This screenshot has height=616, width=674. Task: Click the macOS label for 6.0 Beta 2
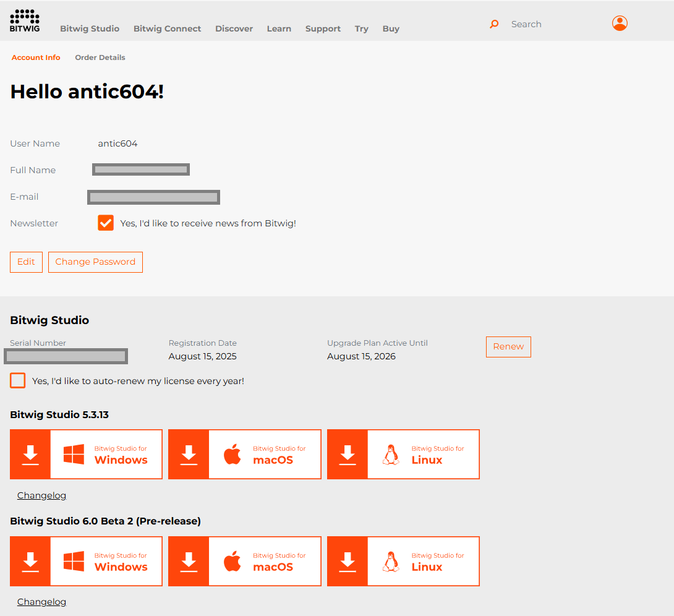pyautogui.click(x=273, y=567)
